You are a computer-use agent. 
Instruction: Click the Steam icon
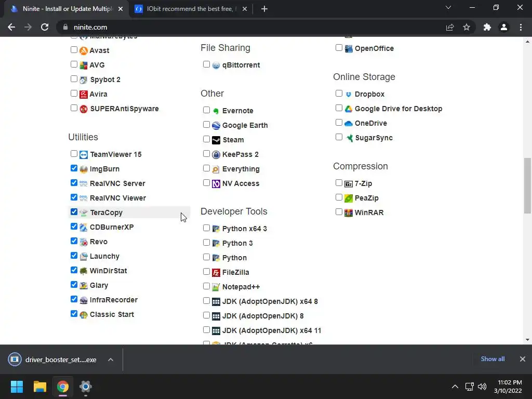pyautogui.click(x=216, y=140)
